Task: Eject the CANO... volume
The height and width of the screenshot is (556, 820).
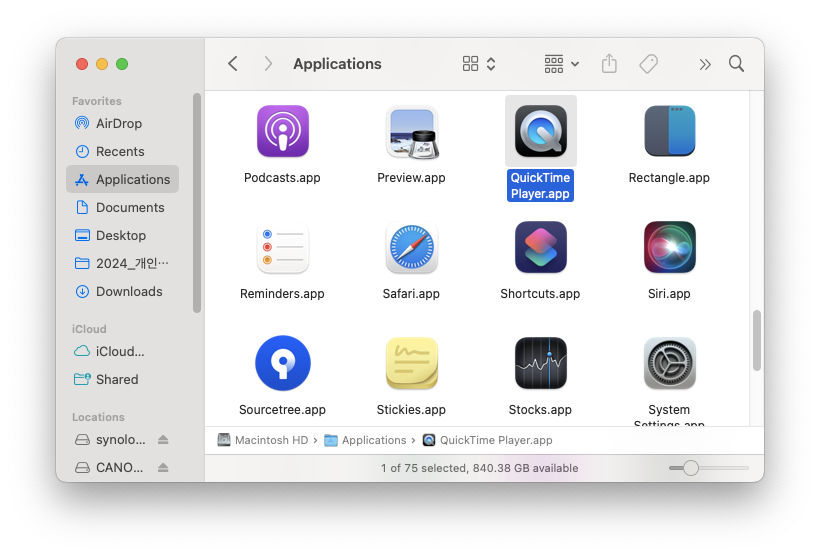Action: 163,467
